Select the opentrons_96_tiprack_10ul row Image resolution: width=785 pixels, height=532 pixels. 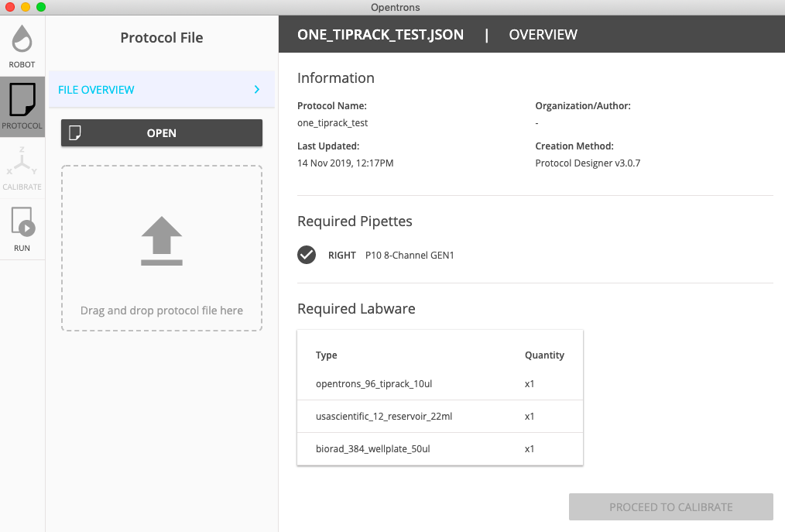440,384
